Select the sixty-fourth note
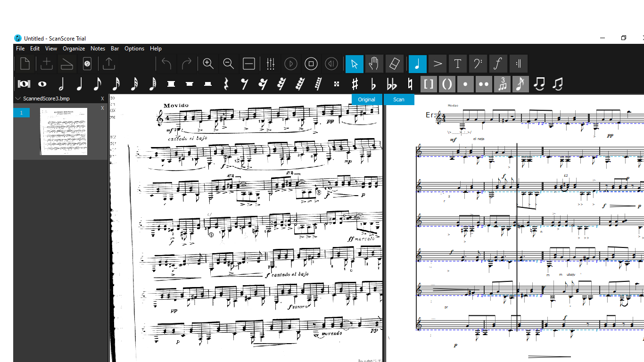 click(153, 84)
